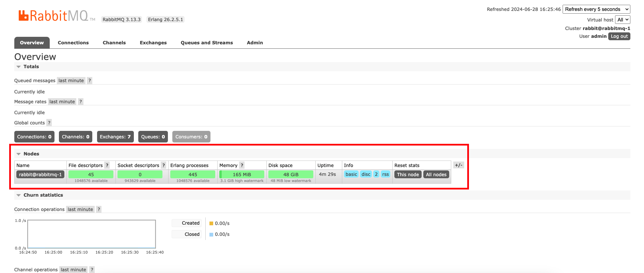Click the 45 file descriptors bar
644x273 pixels.
[91, 174]
